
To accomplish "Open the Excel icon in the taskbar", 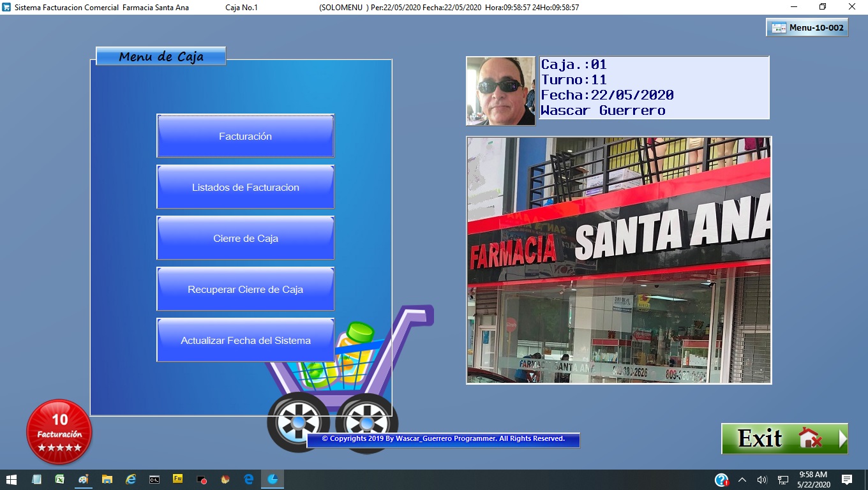I will pyautogui.click(x=59, y=479).
